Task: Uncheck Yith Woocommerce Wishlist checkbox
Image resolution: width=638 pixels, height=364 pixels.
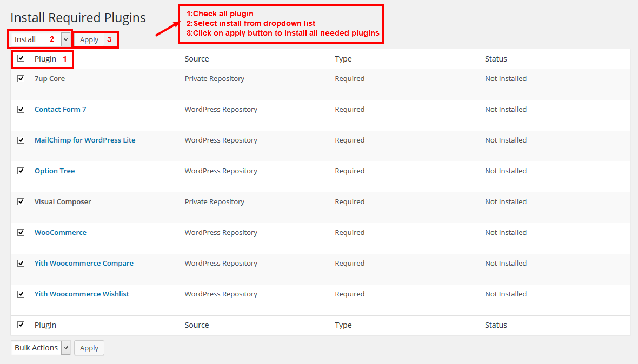Action: click(x=21, y=294)
